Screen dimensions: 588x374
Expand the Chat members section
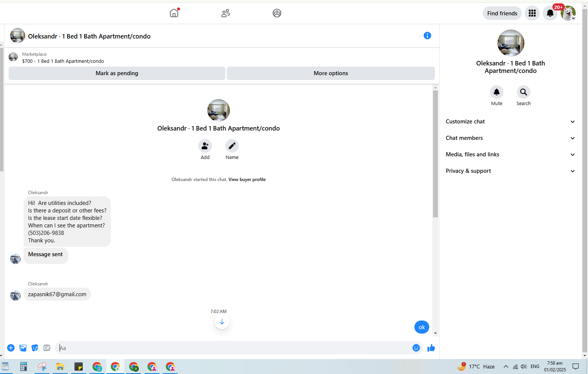click(510, 138)
